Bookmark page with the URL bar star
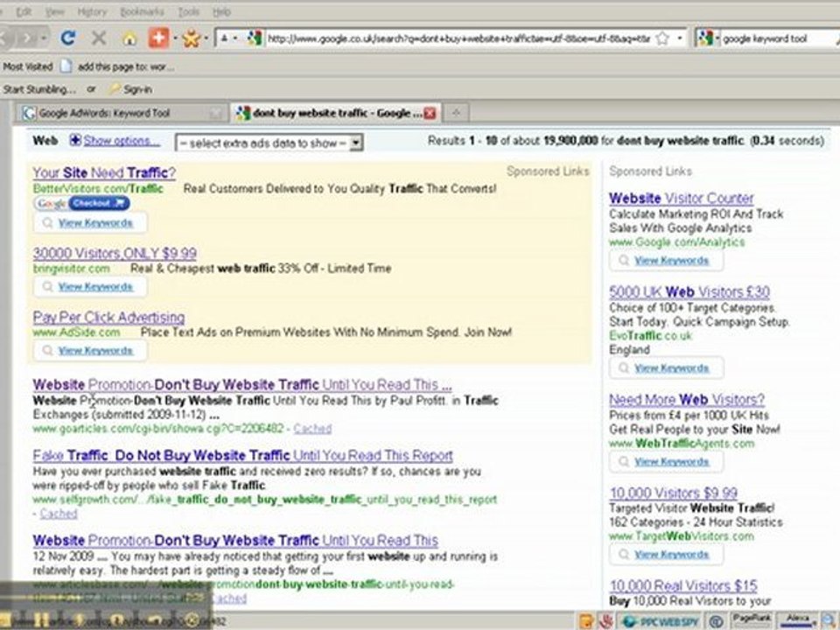This screenshot has height=630, width=840. pyautogui.click(x=662, y=38)
